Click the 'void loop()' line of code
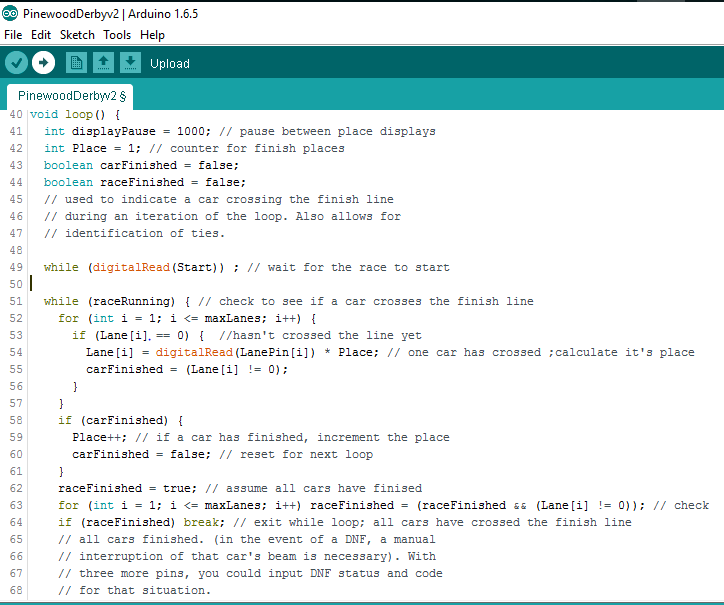The width and height of the screenshot is (724, 605). point(75,115)
